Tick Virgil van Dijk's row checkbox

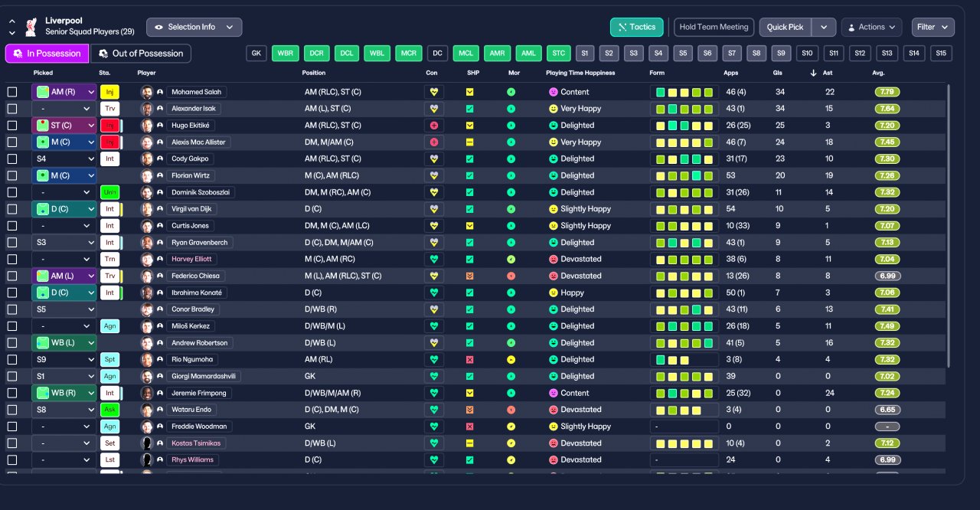pyautogui.click(x=12, y=209)
